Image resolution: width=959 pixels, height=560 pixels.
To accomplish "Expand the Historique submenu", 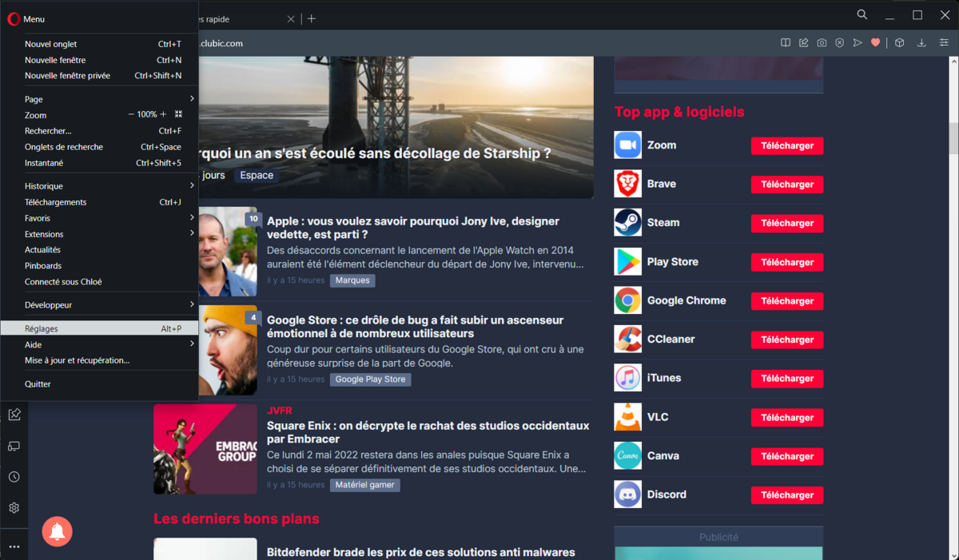I will 99,186.
